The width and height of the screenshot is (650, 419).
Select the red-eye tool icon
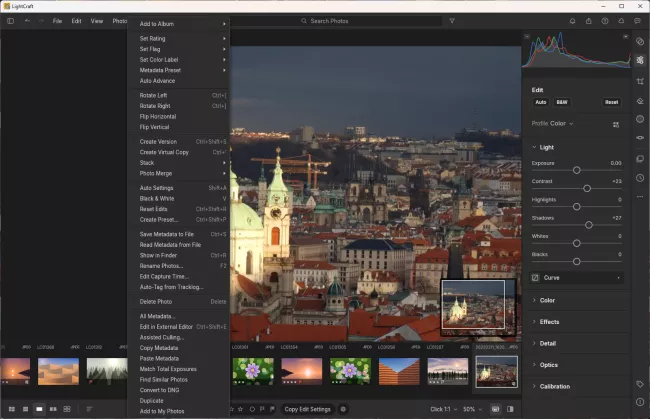[640, 138]
